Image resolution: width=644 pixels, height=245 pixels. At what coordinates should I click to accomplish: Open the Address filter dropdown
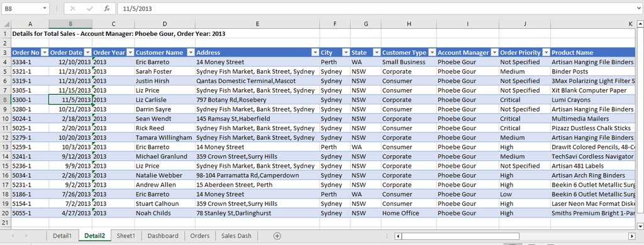pyautogui.click(x=315, y=53)
